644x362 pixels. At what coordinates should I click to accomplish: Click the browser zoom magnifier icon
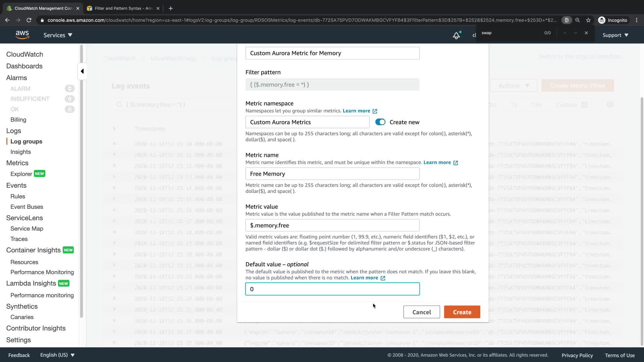[x=577, y=20]
